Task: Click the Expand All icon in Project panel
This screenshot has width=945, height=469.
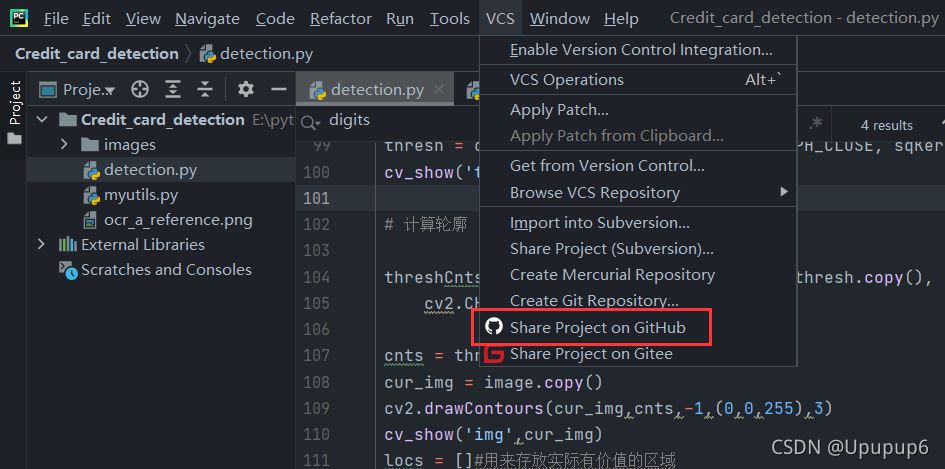Action: tap(173, 89)
